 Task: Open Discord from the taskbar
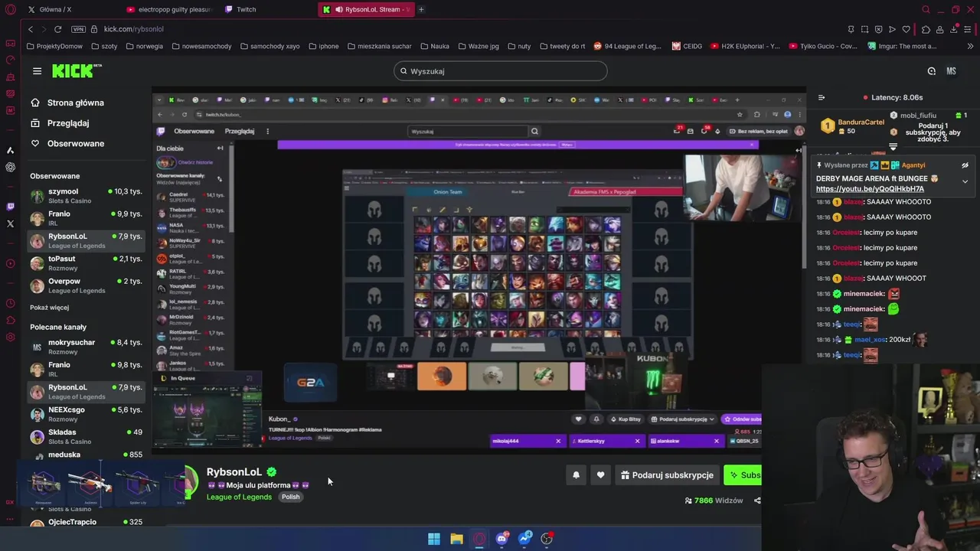coord(502,539)
